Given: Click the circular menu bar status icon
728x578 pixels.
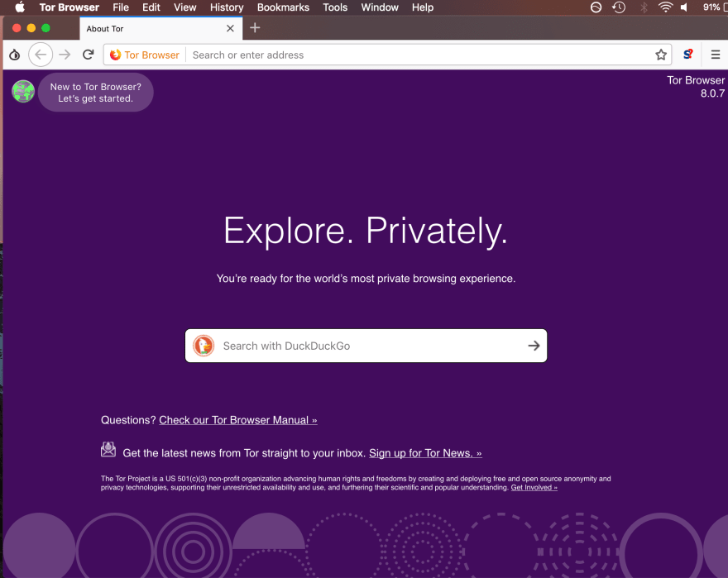Looking at the screenshot, I should (596, 7).
